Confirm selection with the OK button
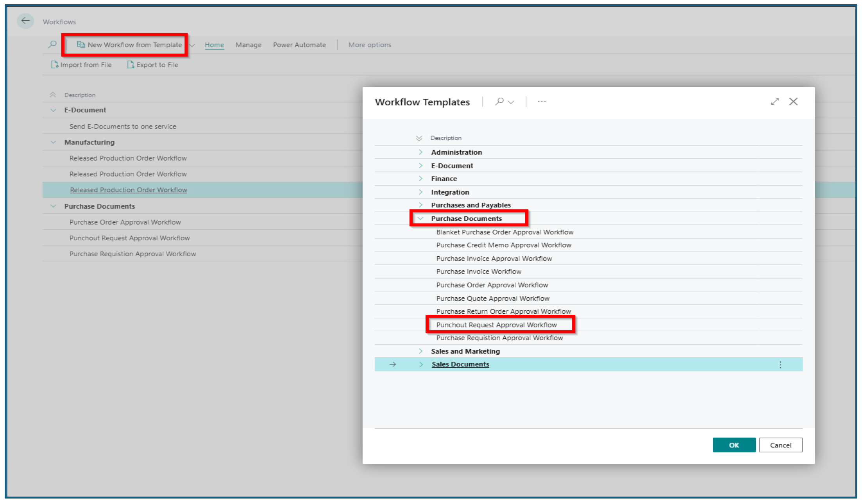862x504 pixels. pyautogui.click(x=734, y=445)
